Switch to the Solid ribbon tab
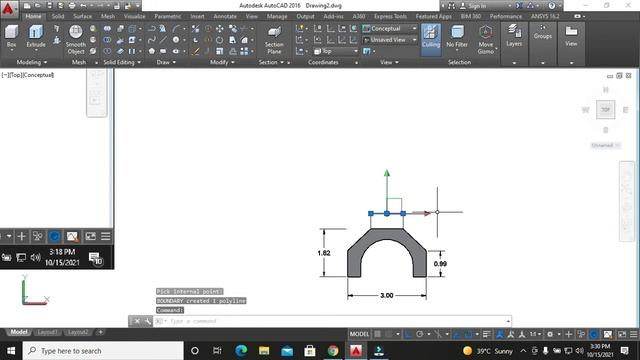Image resolution: width=640 pixels, height=360 pixels. tap(58, 16)
